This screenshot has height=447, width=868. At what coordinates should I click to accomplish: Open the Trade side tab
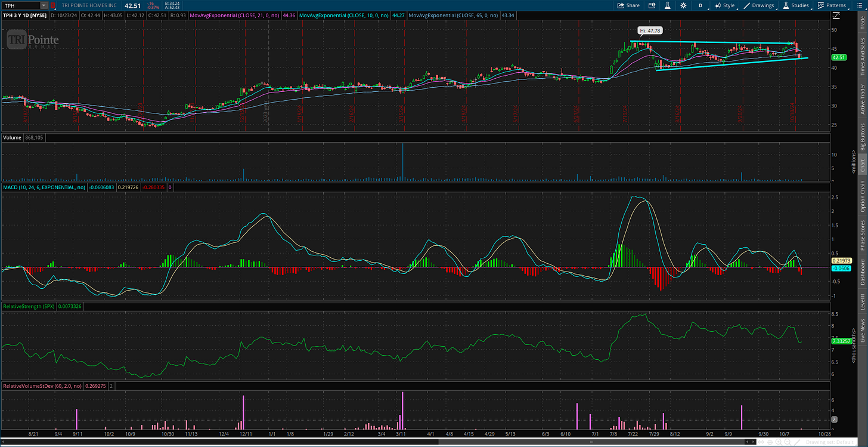pyautogui.click(x=862, y=23)
